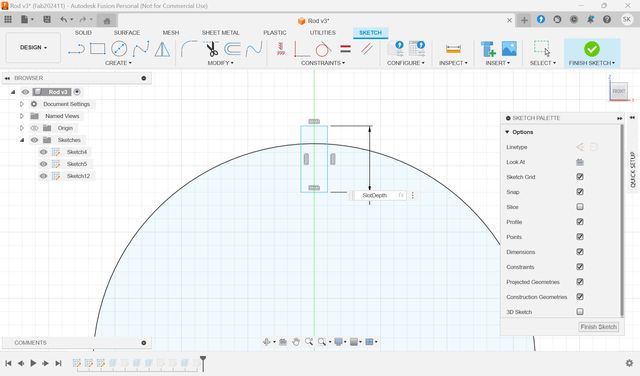Expand the Named Views node
This screenshot has width=640, height=376.
coord(22,116)
